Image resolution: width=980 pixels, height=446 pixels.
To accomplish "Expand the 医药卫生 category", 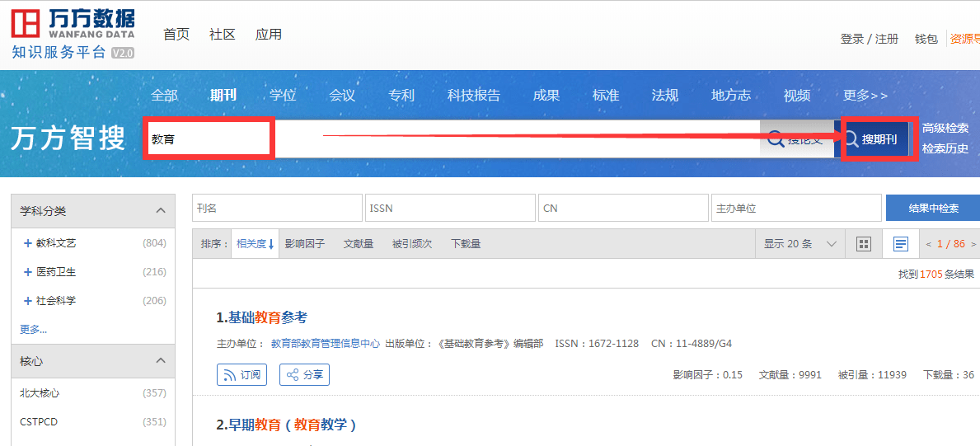I will coord(27,272).
